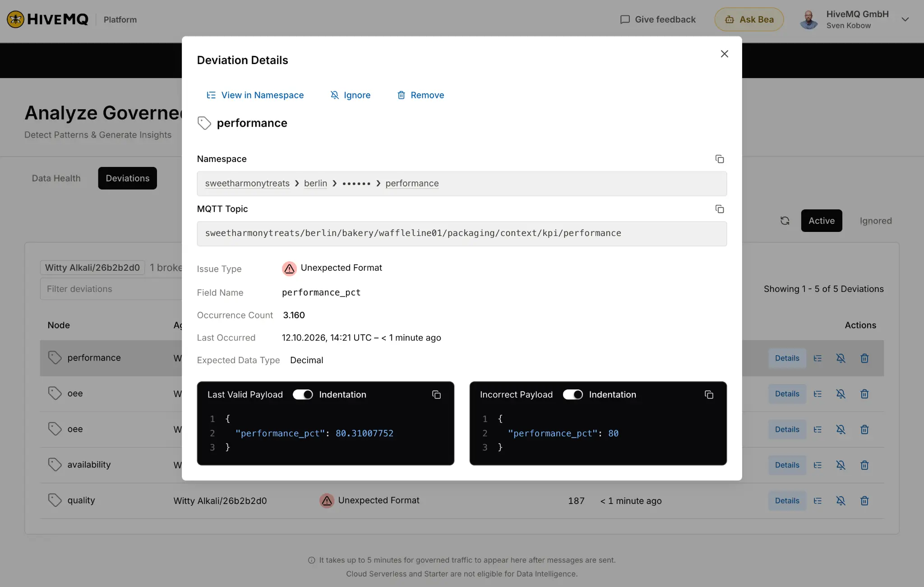Click the Witty Alkali/26b2b2d0 agent tag
This screenshot has height=587, width=924.
tap(92, 268)
